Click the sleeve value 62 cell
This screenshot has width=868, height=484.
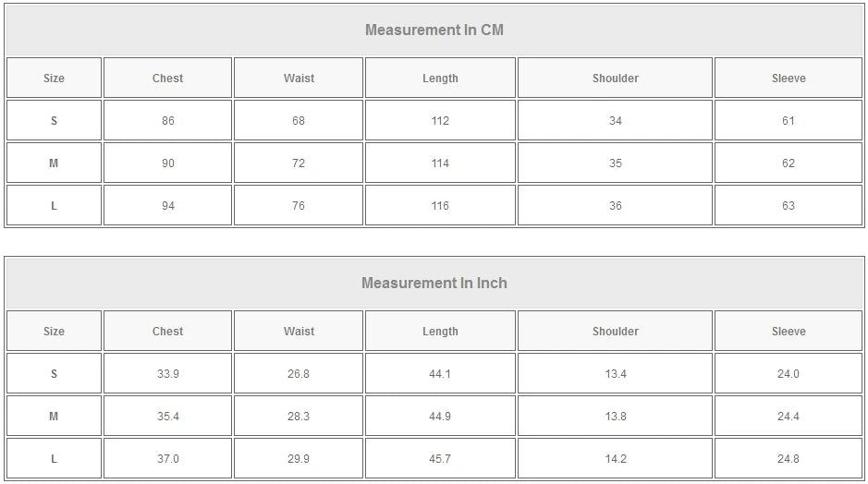(x=789, y=163)
